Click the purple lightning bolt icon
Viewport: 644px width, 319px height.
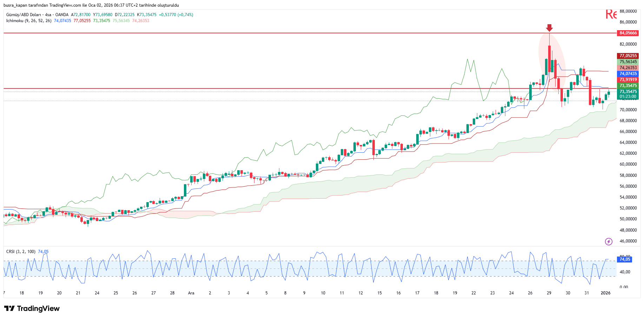(609, 241)
